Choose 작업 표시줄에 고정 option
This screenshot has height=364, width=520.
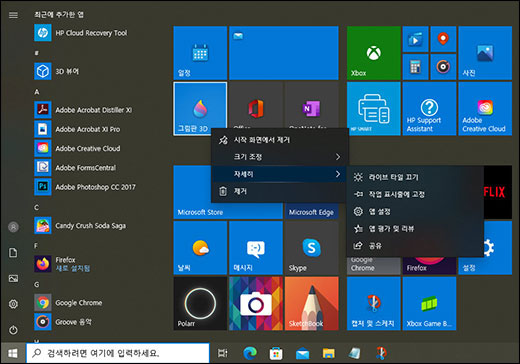coord(415,194)
